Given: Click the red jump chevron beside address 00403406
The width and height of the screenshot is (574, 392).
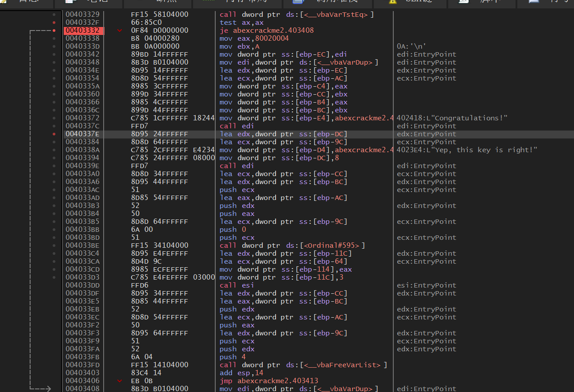Looking at the screenshot, I should [119, 381].
